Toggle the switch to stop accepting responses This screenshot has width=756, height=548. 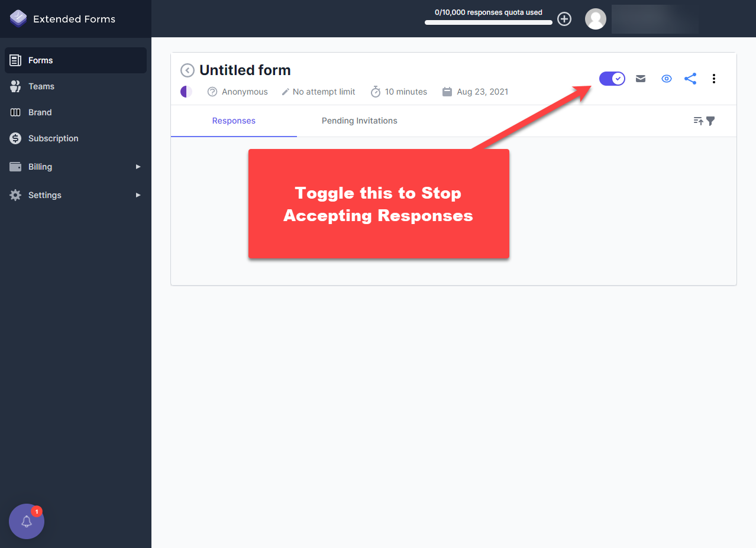pos(612,78)
